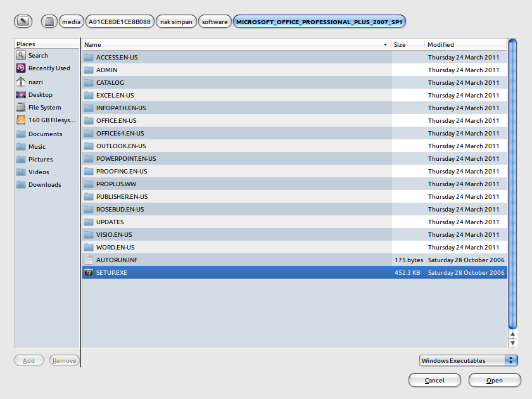Click the 160 GB Filesystem drive icon
The height and width of the screenshot is (399, 532).
pos(21,120)
